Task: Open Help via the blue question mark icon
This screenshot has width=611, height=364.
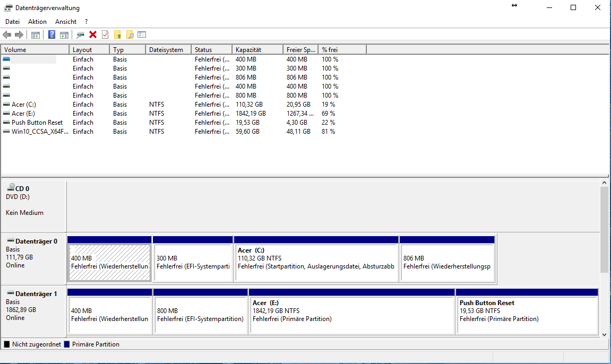Action: pyautogui.click(x=51, y=34)
